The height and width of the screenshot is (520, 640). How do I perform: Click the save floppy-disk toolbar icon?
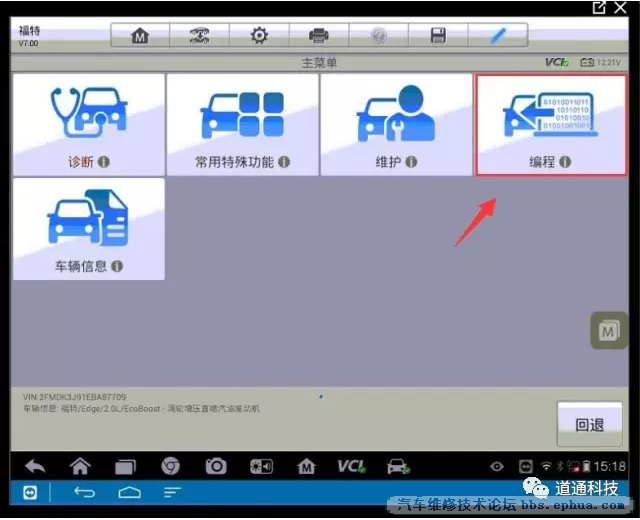pos(438,36)
